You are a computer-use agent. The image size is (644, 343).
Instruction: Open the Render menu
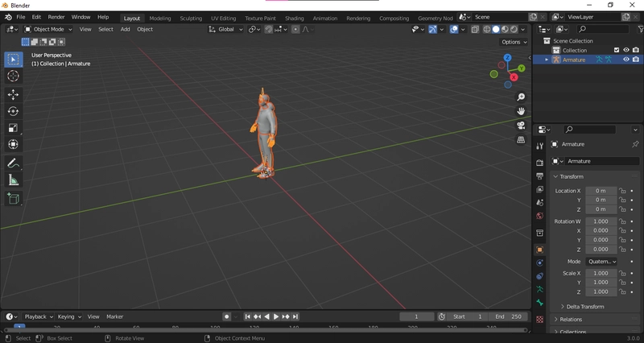coord(56,17)
